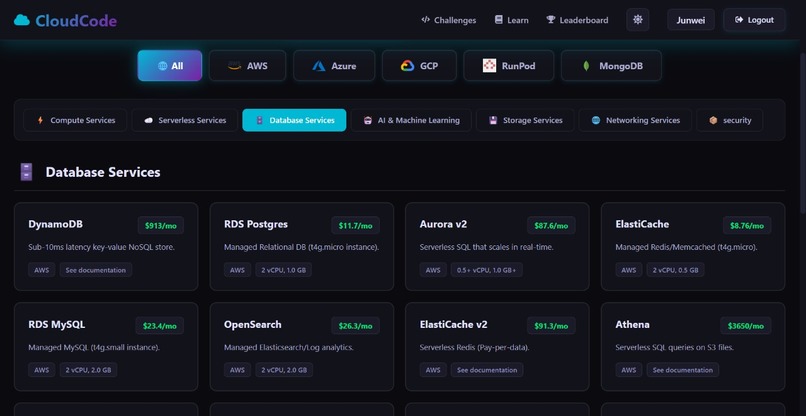The width and height of the screenshot is (806, 416).
Task: Click the Logout button
Action: tap(754, 20)
